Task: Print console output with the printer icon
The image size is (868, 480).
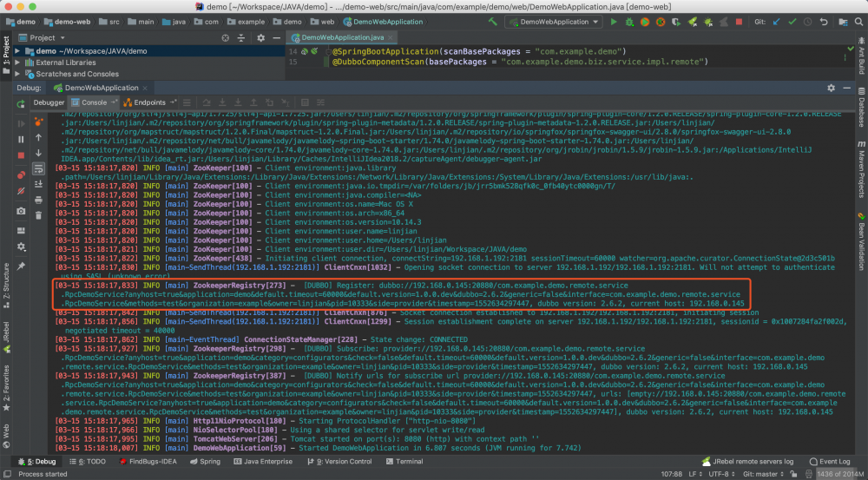Action: [38, 198]
